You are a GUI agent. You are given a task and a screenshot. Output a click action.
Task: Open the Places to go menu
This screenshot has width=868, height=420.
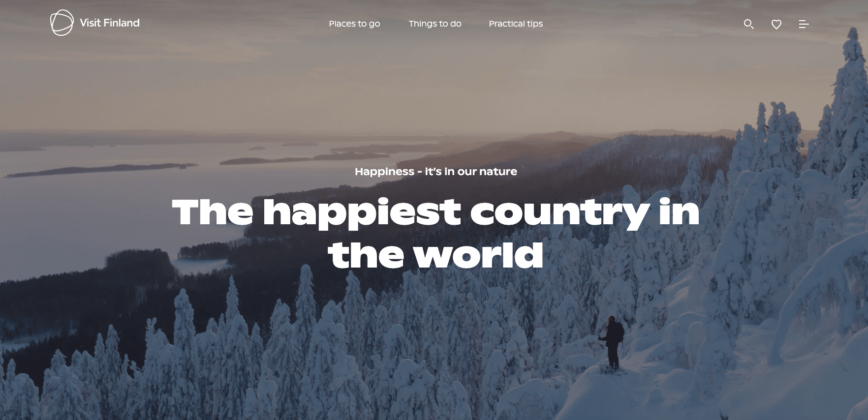pyautogui.click(x=354, y=24)
